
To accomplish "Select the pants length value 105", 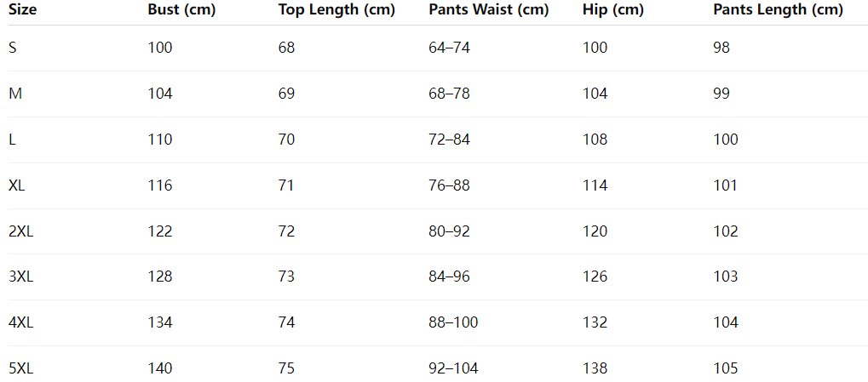I will [x=726, y=368].
